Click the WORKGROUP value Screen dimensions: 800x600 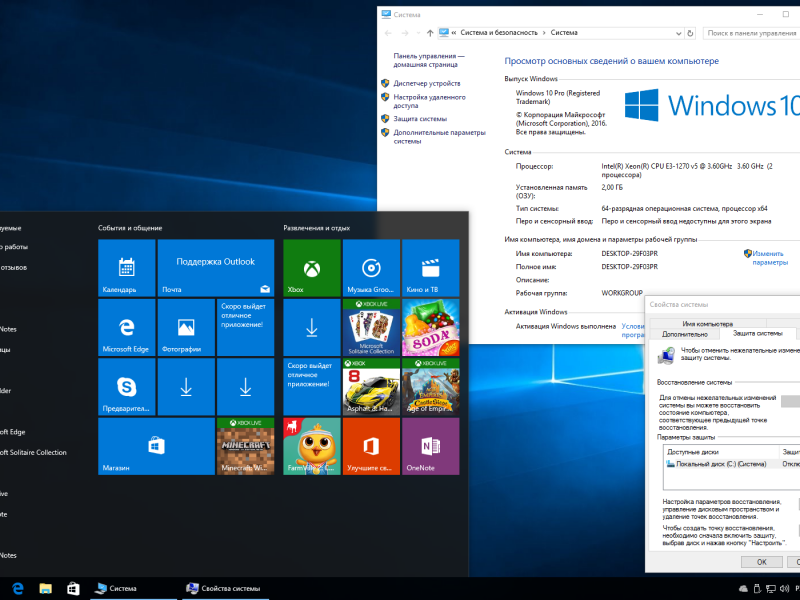pyautogui.click(x=622, y=293)
